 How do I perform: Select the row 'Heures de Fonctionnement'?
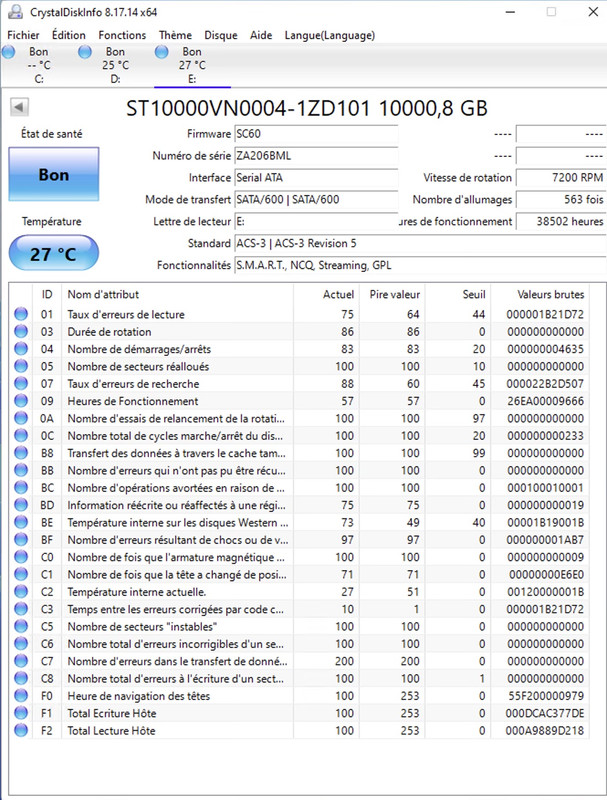pyautogui.click(x=300, y=401)
